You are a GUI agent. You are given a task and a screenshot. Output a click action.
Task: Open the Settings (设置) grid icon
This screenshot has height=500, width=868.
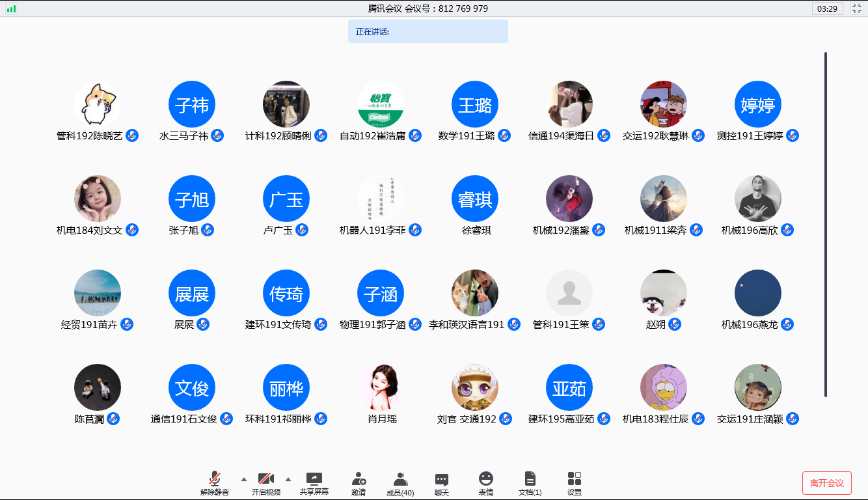point(575,480)
